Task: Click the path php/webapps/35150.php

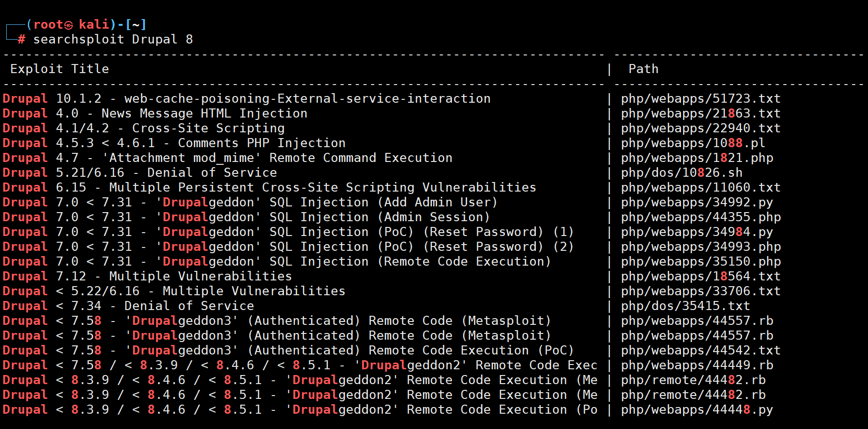Action: click(x=701, y=262)
